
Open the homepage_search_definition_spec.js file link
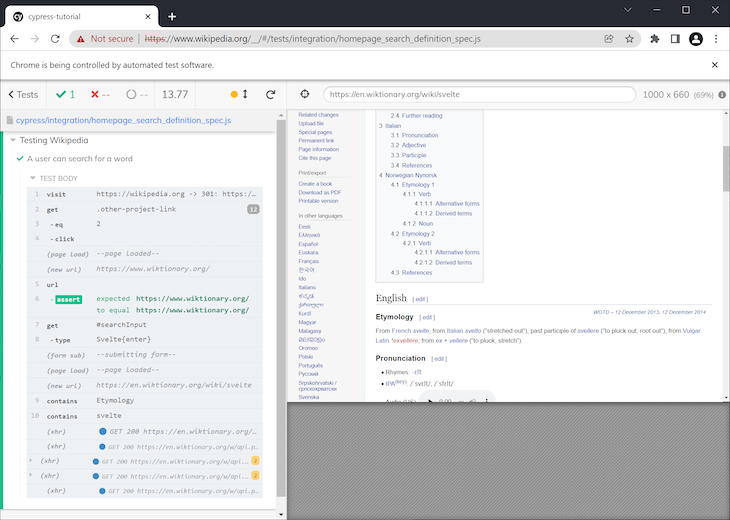(123, 120)
